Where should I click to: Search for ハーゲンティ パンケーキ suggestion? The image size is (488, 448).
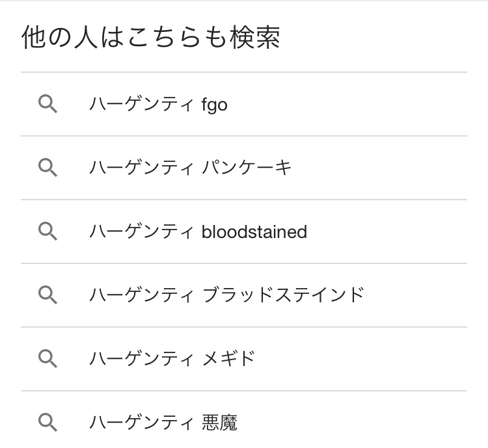[190, 168]
